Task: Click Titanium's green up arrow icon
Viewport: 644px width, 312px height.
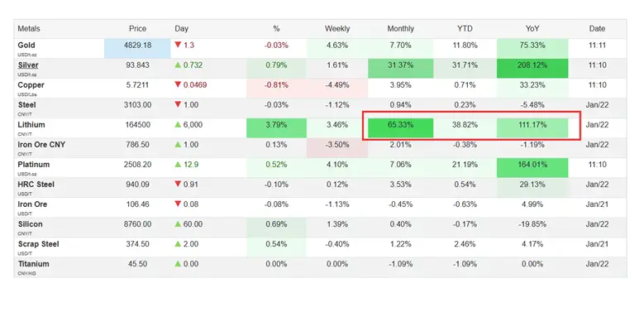Action: click(178, 264)
